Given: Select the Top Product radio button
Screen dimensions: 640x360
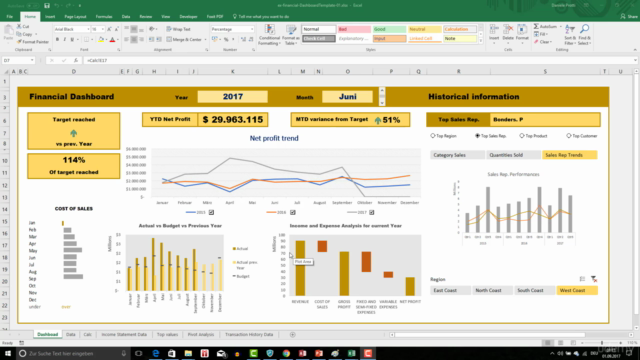Looking at the screenshot, I should coord(522,136).
